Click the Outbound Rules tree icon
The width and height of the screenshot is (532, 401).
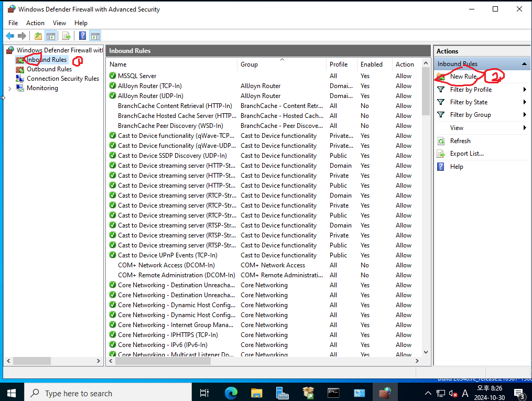click(x=20, y=69)
